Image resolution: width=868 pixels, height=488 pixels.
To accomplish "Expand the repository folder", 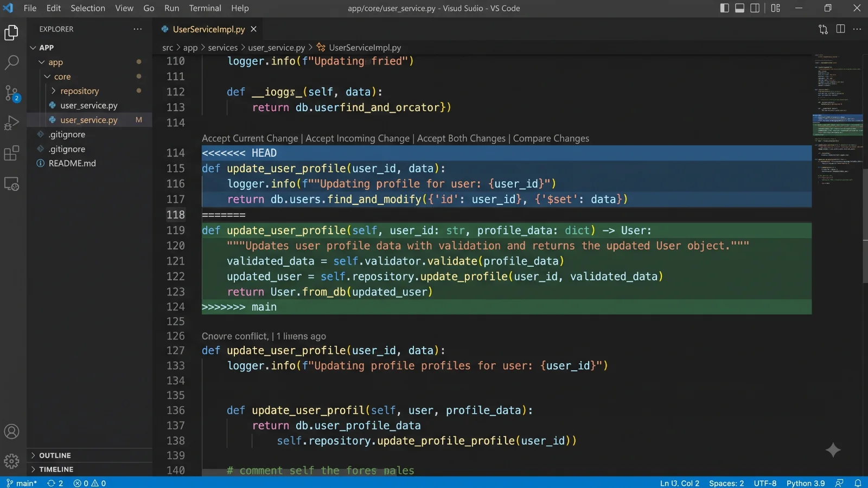I will pyautogui.click(x=90, y=91).
